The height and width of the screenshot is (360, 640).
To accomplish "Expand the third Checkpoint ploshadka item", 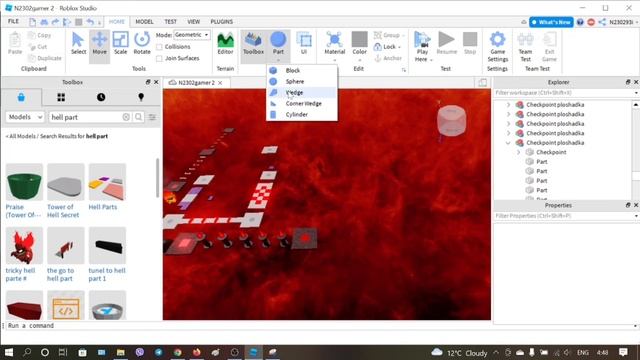I will pos(508,124).
